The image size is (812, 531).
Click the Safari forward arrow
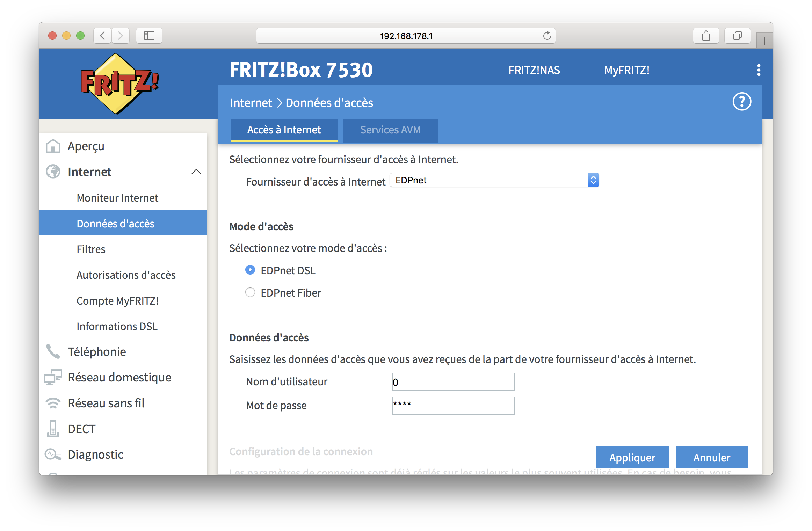121,36
